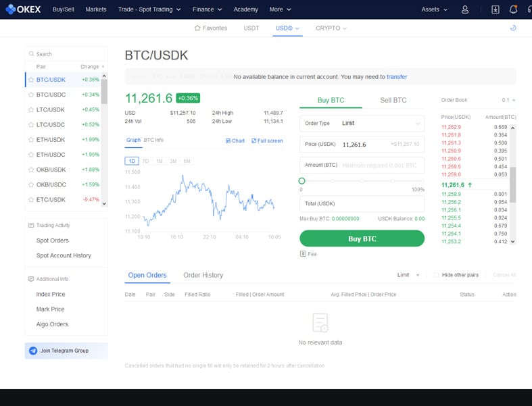
Task: Select the USDT market tab
Action: point(251,28)
